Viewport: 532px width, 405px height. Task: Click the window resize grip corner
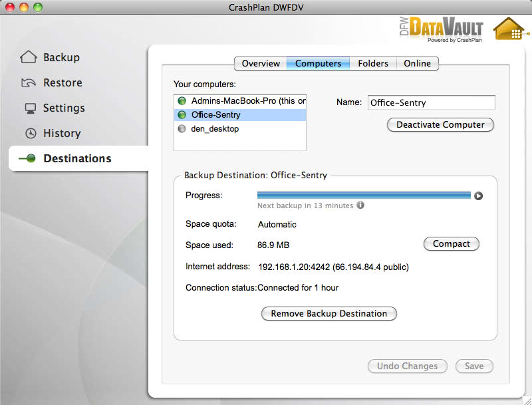coord(527,400)
